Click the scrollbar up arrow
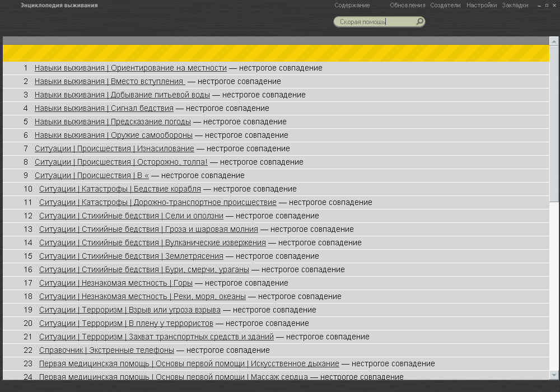This screenshot has height=392, width=560. (x=554, y=41)
